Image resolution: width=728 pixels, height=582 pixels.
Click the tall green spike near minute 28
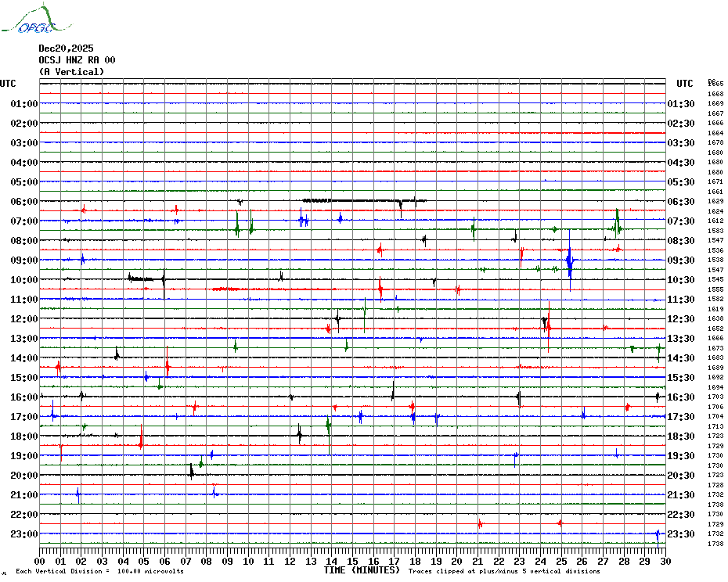[617, 223]
